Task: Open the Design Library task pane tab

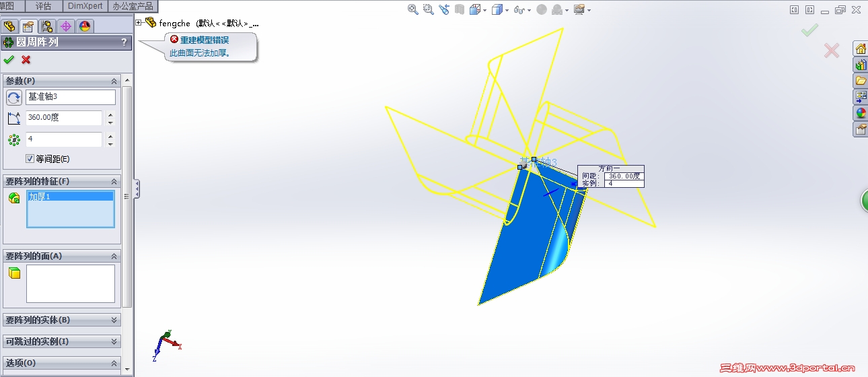Action: point(861,65)
